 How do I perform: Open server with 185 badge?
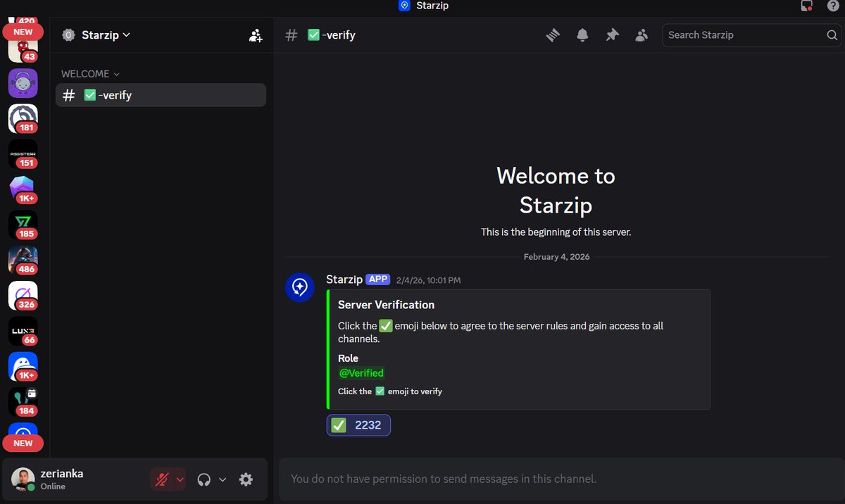click(x=23, y=225)
